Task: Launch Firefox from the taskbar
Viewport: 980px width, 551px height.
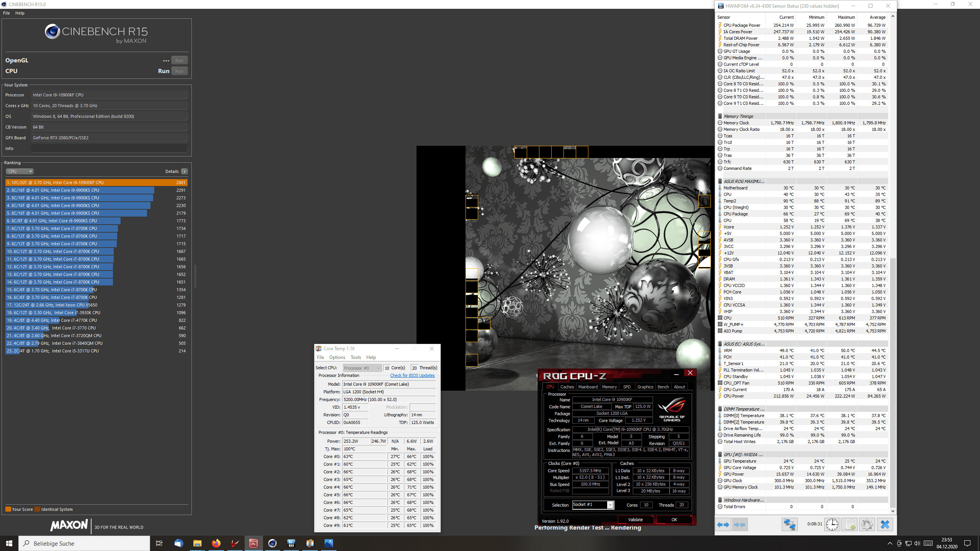Action: 216,543
